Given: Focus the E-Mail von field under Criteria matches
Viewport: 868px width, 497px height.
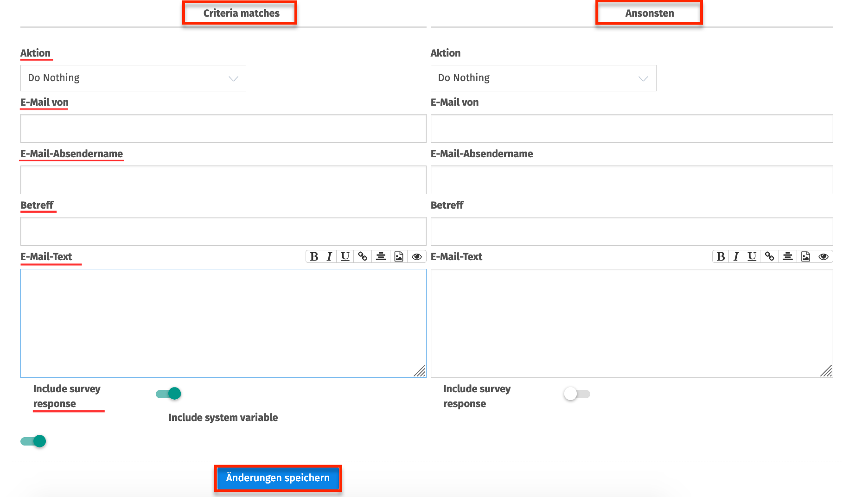Looking at the screenshot, I should (x=223, y=128).
